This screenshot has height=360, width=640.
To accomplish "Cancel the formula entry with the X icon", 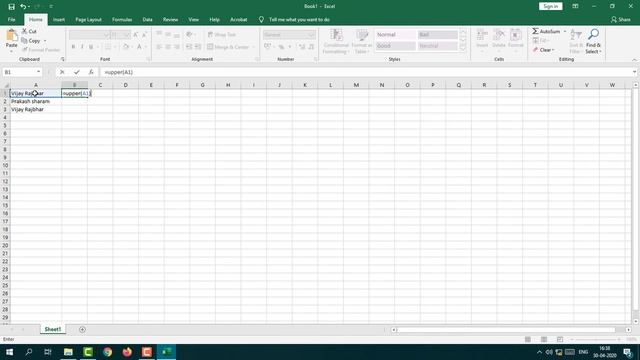I will coord(62,72).
